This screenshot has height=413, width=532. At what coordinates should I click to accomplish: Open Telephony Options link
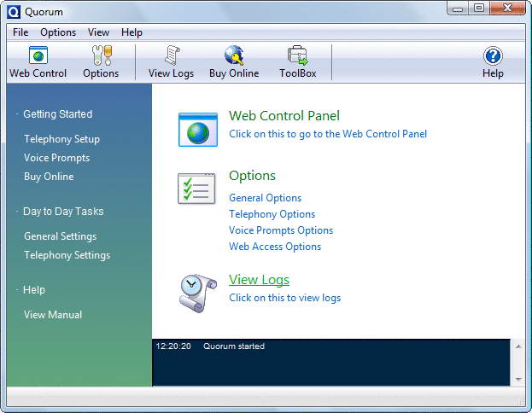(x=272, y=214)
